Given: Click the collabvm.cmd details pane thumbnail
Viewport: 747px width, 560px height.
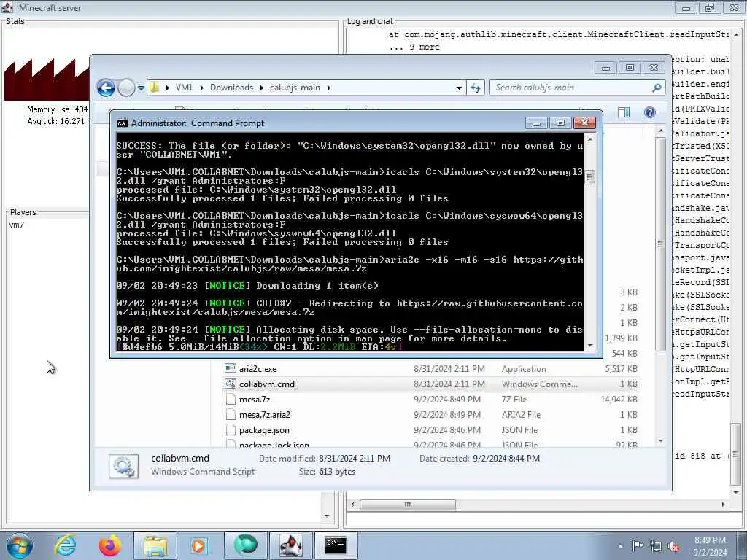Looking at the screenshot, I should tap(123, 466).
